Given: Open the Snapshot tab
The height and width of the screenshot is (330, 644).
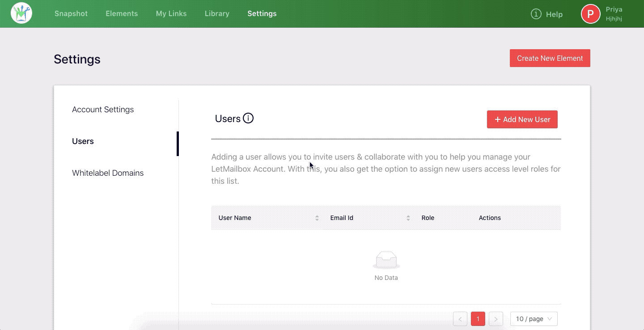Looking at the screenshot, I should pyautogui.click(x=71, y=13).
